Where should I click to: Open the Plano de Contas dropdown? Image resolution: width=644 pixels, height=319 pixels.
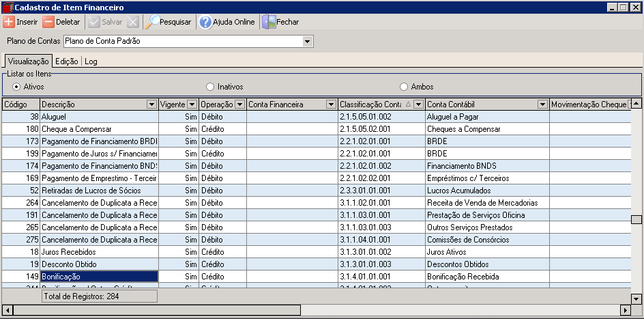tap(307, 41)
